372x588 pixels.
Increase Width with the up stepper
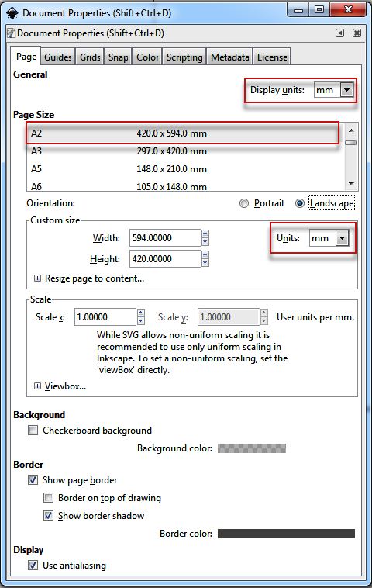(x=205, y=233)
